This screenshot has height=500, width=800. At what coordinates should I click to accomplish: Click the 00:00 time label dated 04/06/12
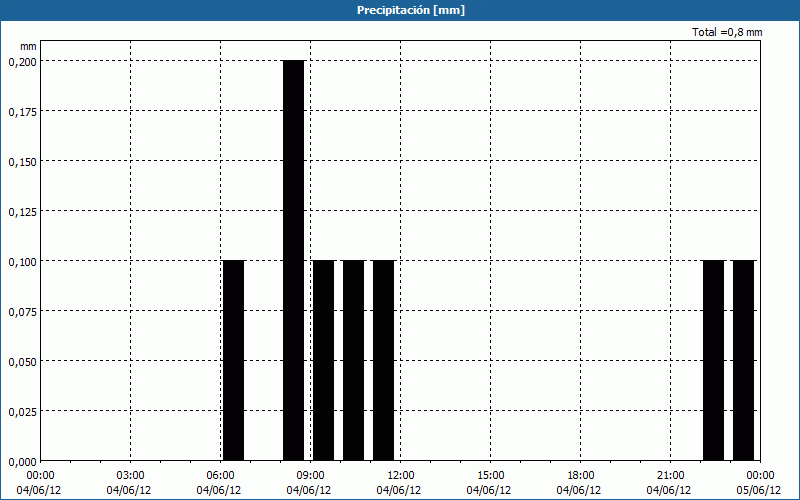(x=39, y=476)
